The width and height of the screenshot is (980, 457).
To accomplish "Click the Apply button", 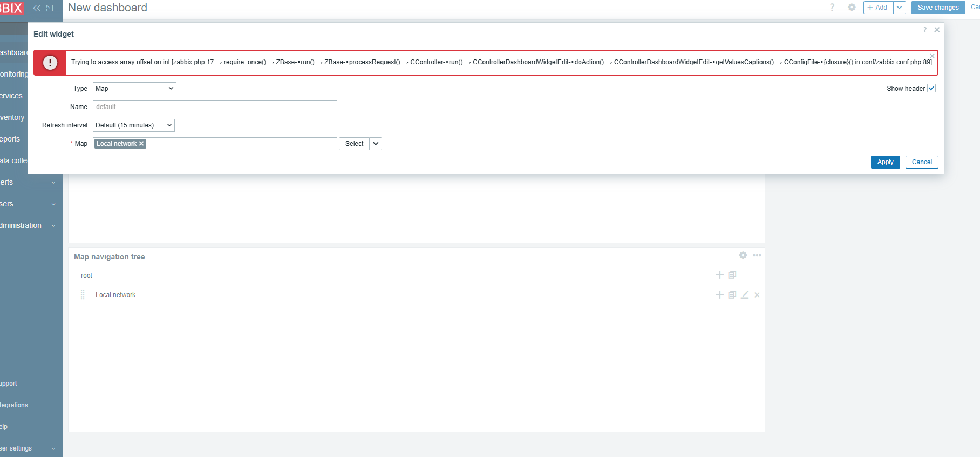I will 885,162.
